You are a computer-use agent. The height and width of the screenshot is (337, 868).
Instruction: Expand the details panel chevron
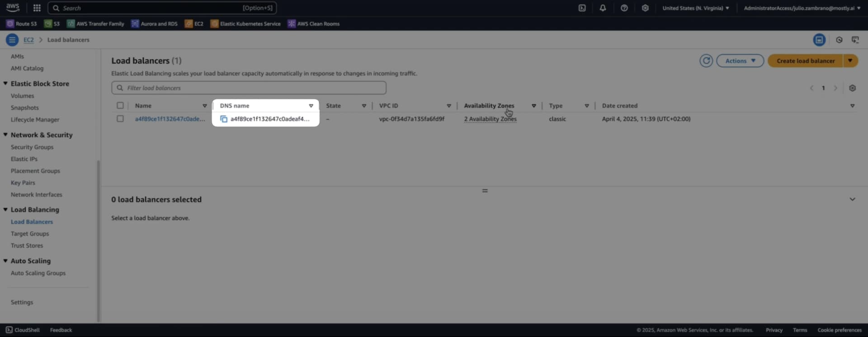tap(852, 199)
